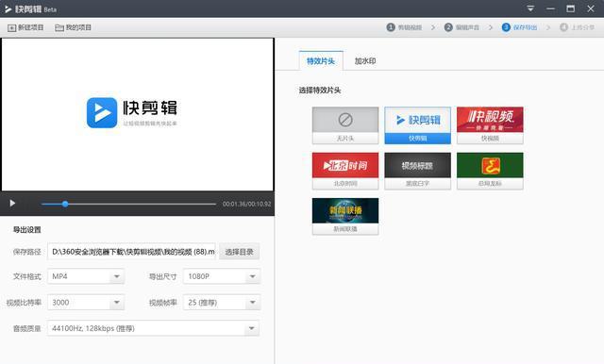Select the 快视频 intro thumbnail
The image size is (604, 364).
point(490,125)
